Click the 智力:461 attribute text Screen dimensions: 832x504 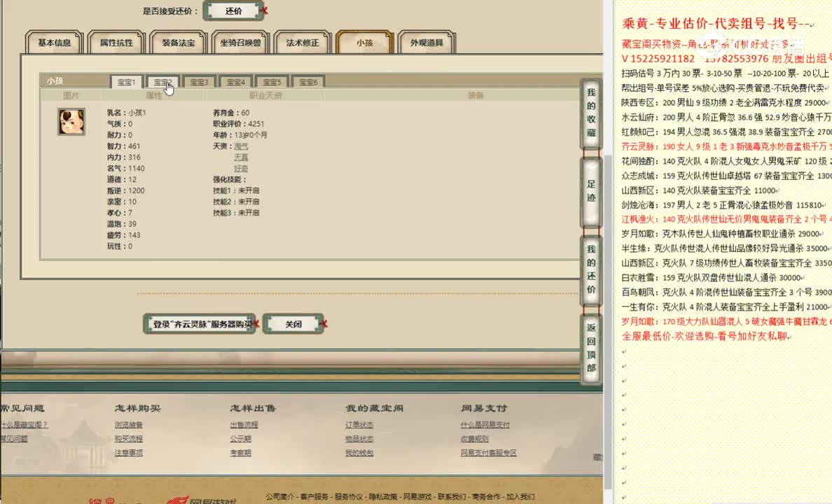pos(124,146)
